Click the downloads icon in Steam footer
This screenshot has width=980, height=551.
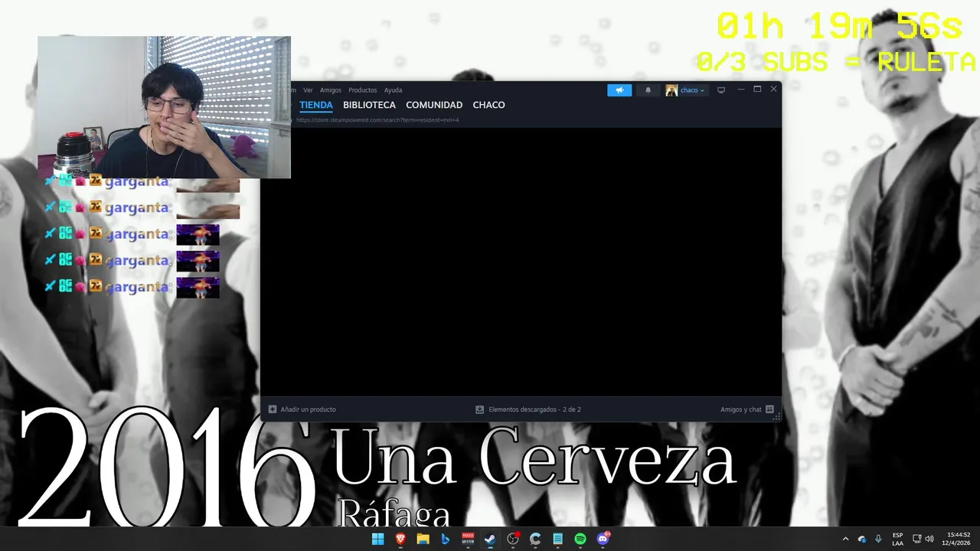point(480,409)
